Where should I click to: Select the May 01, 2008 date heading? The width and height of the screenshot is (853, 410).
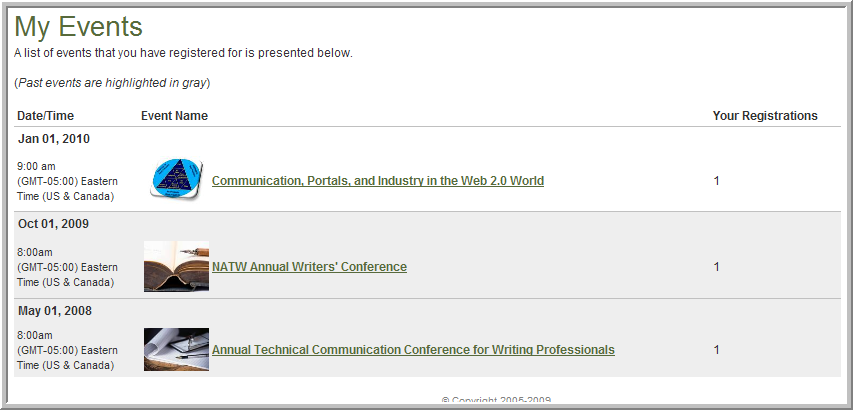[x=55, y=311]
